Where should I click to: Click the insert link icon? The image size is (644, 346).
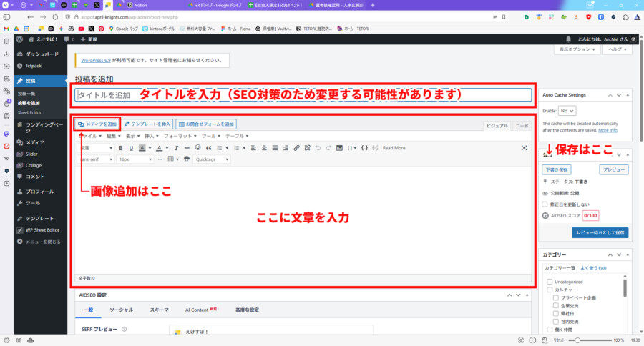[296, 148]
